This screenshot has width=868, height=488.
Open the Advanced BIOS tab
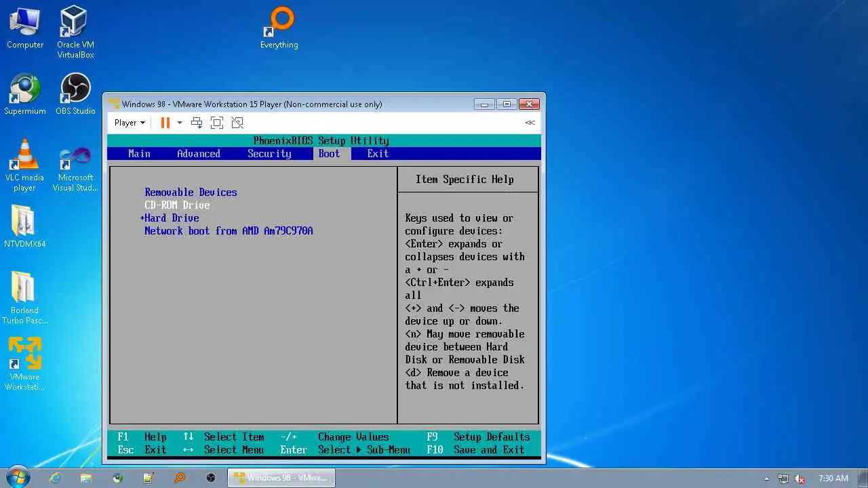point(199,154)
